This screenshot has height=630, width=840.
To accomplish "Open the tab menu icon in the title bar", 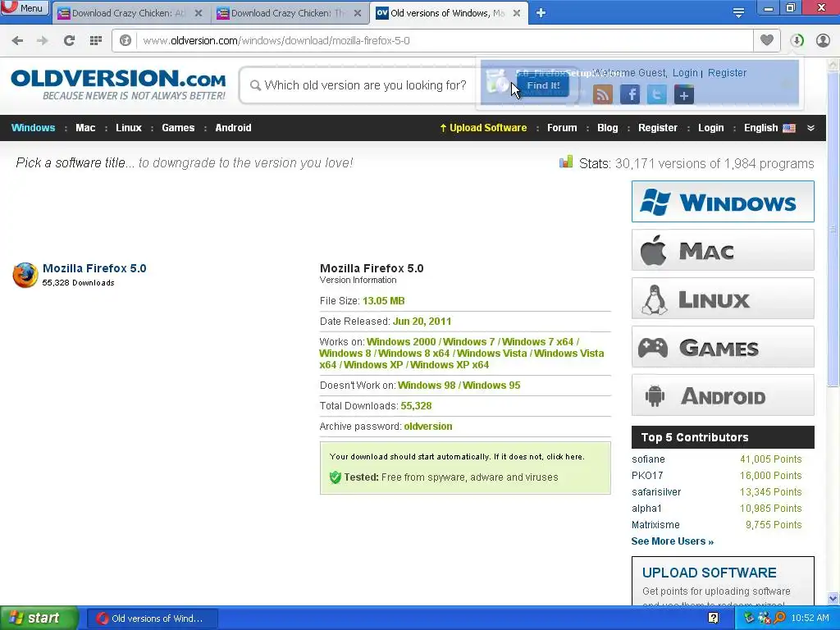I will 739,12.
